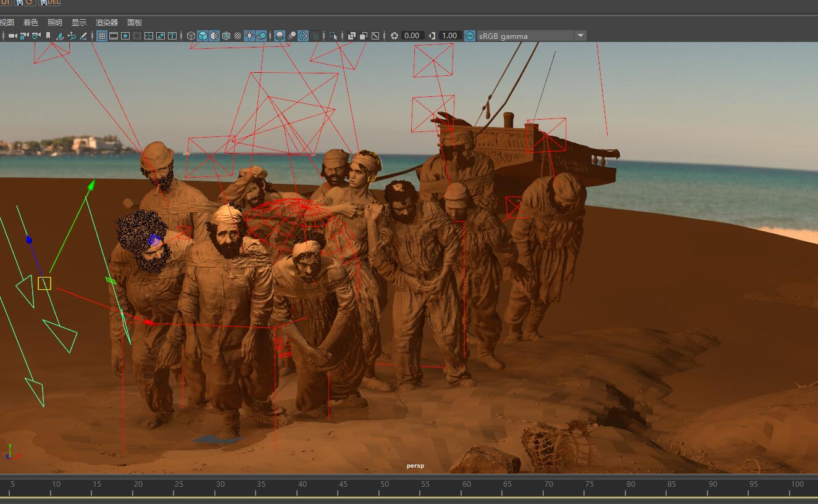
Task: Toggle the Film Gate overlay
Action: click(114, 36)
